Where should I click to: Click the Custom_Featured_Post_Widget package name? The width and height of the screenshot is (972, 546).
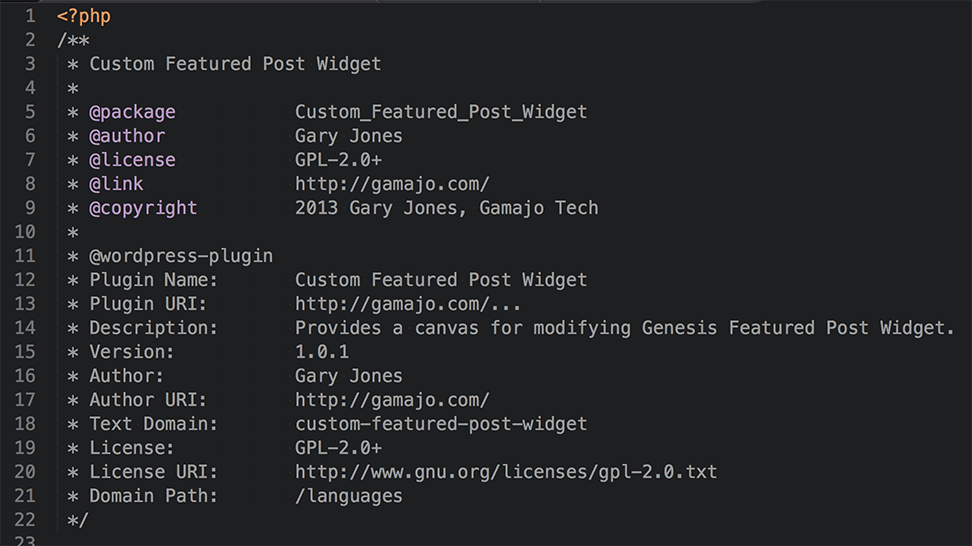click(441, 112)
